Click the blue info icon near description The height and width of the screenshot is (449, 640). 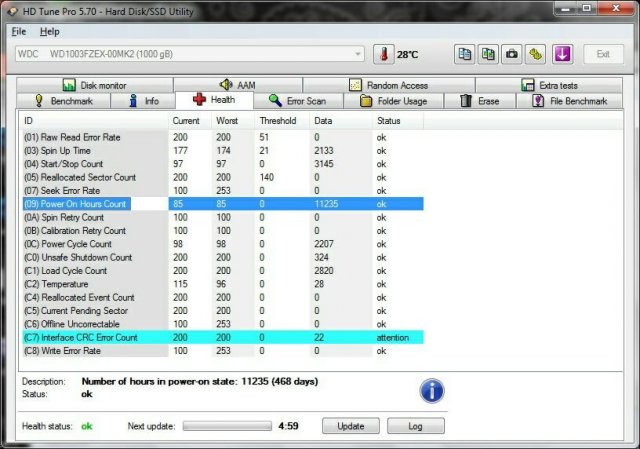(432, 390)
